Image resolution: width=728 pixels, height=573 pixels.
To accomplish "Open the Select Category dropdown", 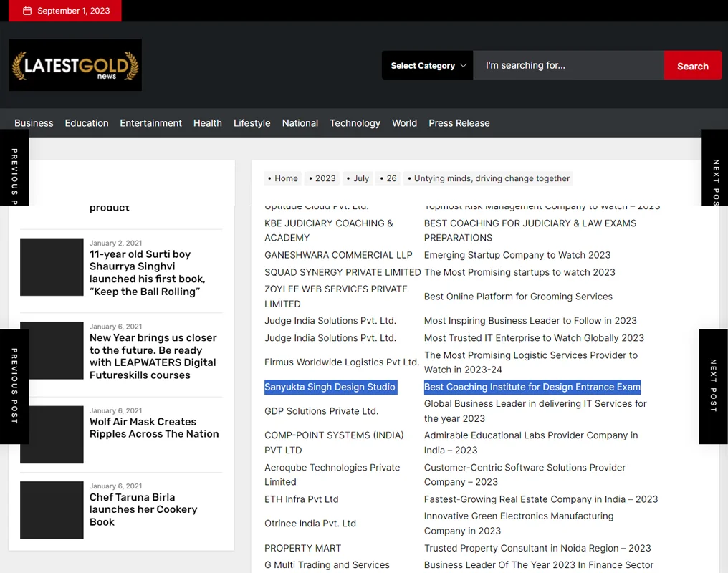I will 428,65.
